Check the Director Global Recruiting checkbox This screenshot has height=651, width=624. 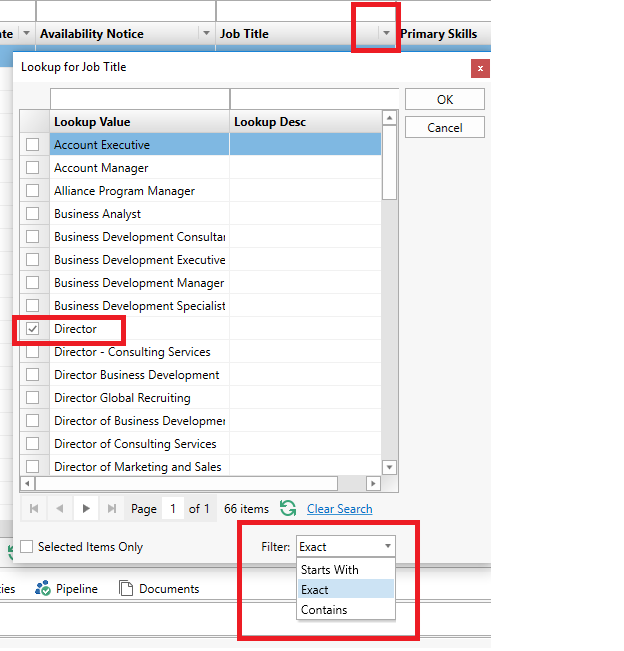coord(32,398)
